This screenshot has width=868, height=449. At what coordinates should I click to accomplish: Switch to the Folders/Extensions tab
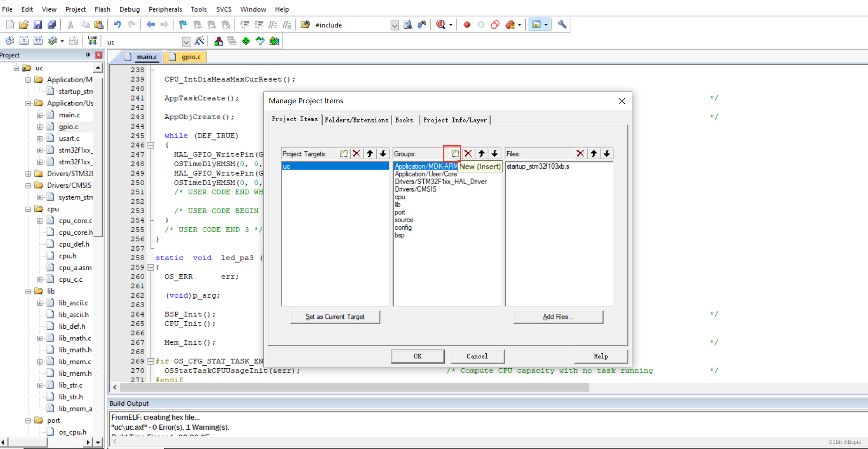click(x=356, y=120)
